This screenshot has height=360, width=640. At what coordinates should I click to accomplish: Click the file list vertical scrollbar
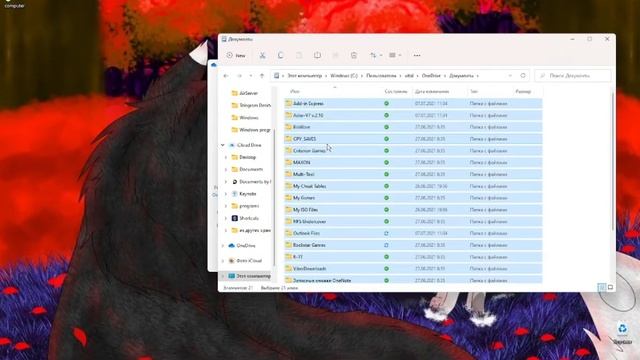(x=613, y=161)
